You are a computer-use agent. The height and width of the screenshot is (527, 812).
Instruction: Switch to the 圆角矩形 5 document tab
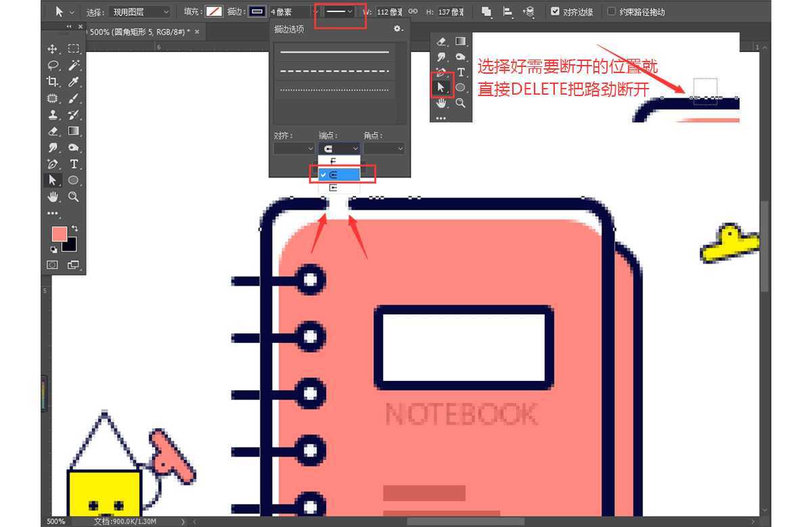click(139, 32)
